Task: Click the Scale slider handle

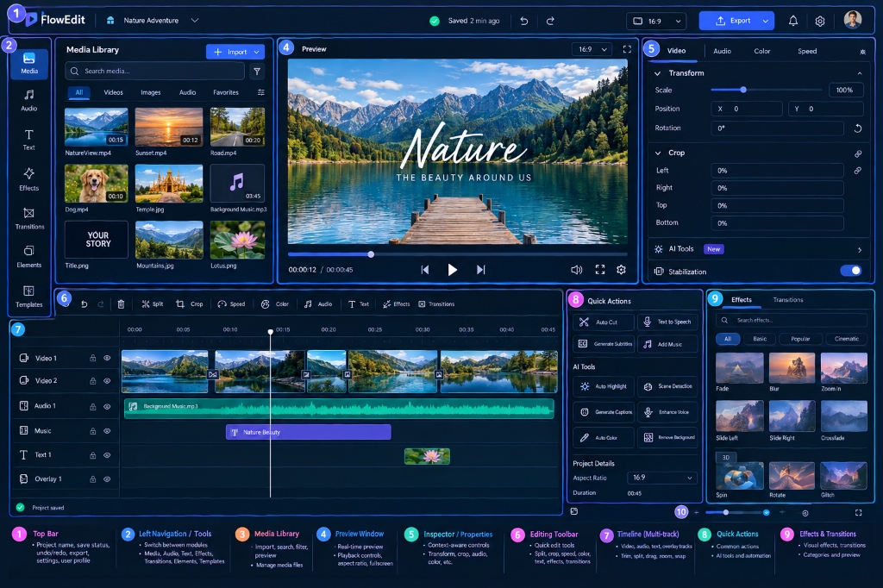Action: pos(743,90)
